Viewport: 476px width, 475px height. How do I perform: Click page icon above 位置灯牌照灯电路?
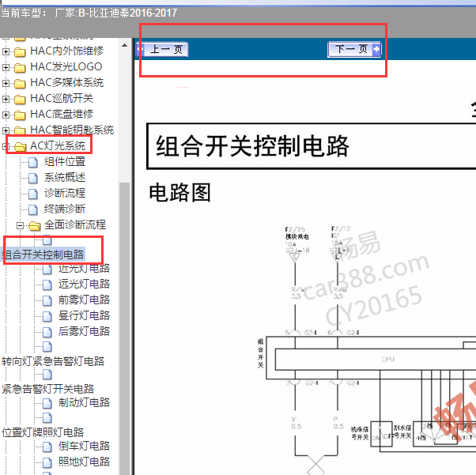[47, 418]
